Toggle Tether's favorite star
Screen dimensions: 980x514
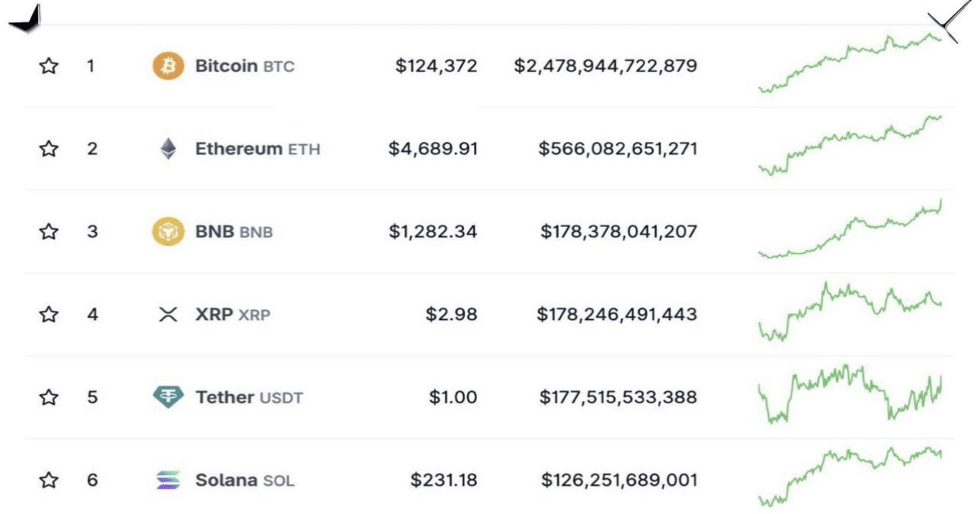49,397
